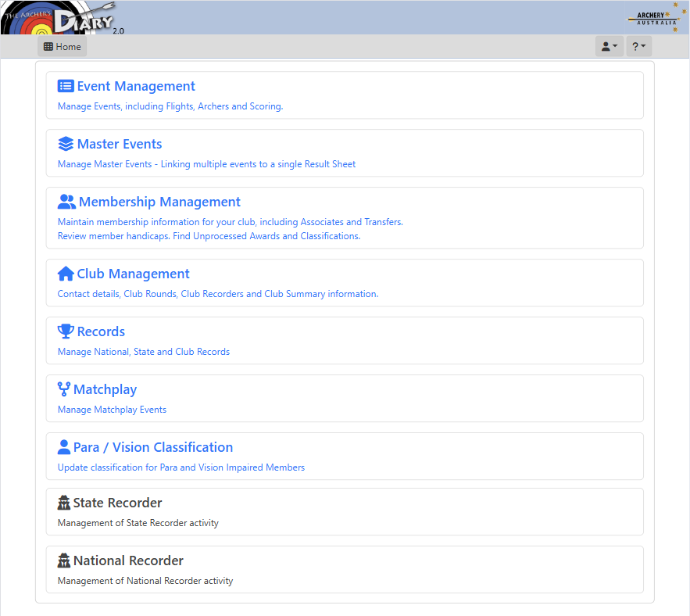The image size is (690, 616).
Task: Click the Event Management list icon
Action: [66, 86]
